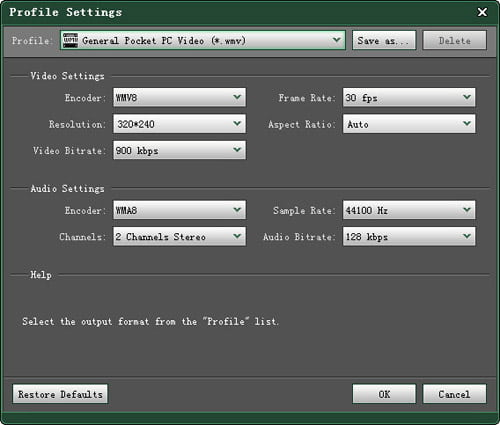Click the Delete profile button
This screenshot has width=500, height=425.
pyautogui.click(x=455, y=40)
